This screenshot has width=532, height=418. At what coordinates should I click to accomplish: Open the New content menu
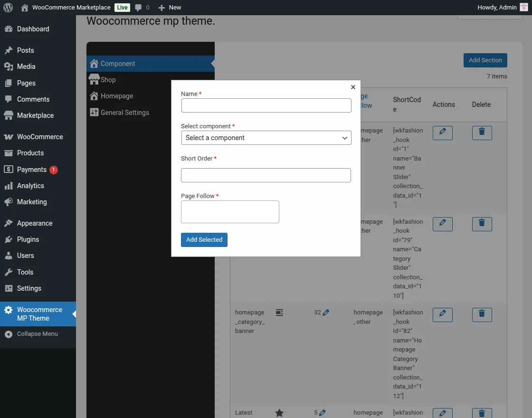click(x=170, y=8)
